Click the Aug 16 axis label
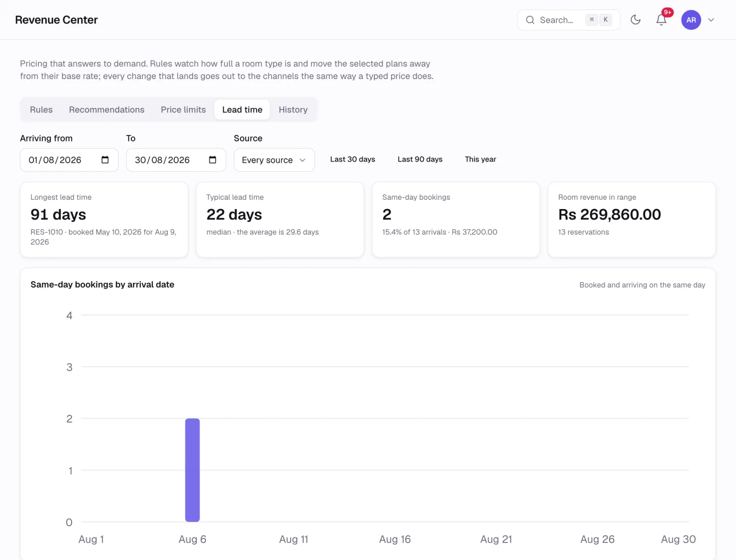The width and height of the screenshot is (736, 560). (394, 539)
